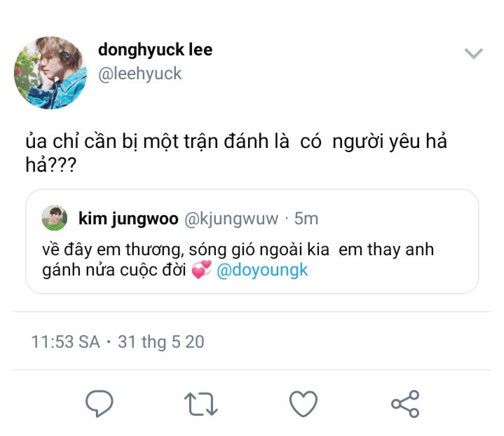
Task: Visit the @doyoungk mention link
Action: click(262, 270)
